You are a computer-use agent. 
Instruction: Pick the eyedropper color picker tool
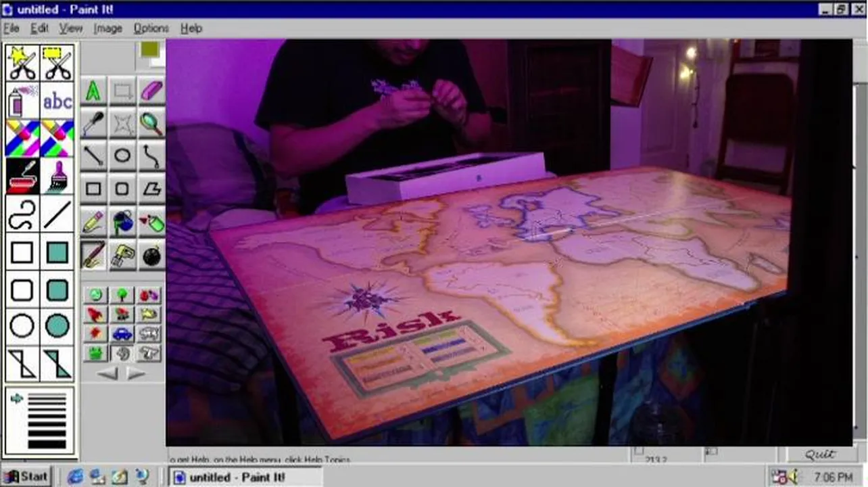click(93, 123)
